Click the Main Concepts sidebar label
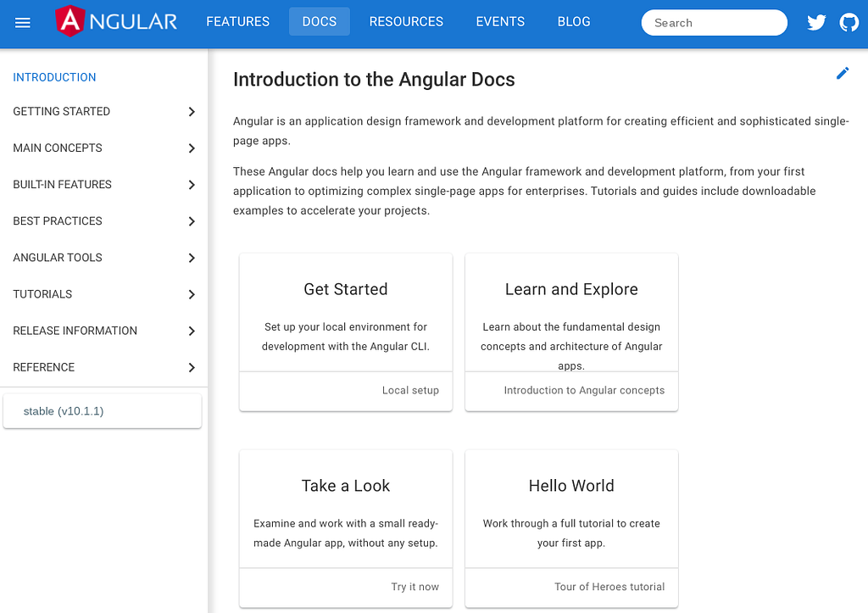This screenshot has width=868, height=613. pos(58,148)
